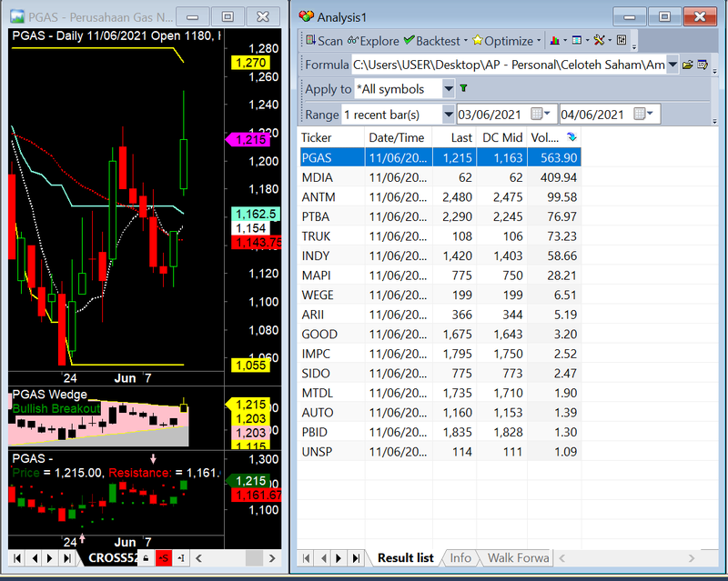The width and height of the screenshot is (728, 581).
Task: Click the chart scroll left arrow
Action: 198,557
